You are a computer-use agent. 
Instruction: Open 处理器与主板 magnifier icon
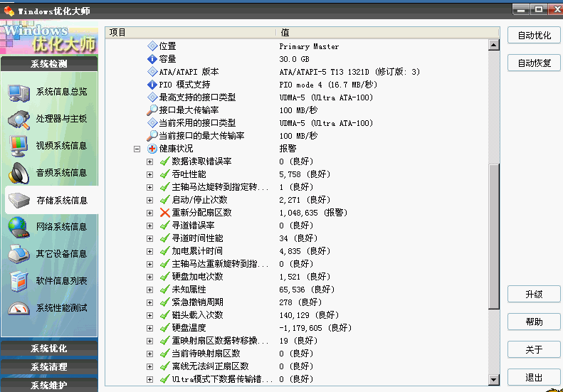click(x=19, y=120)
